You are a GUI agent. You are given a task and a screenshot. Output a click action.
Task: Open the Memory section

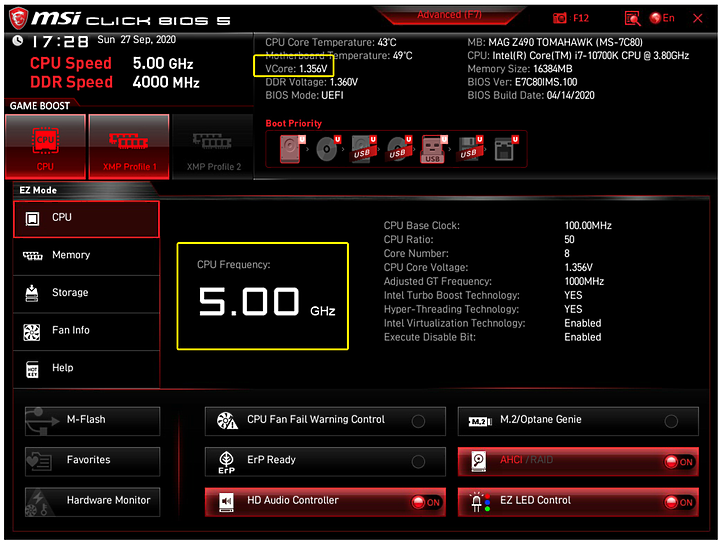[86, 256]
